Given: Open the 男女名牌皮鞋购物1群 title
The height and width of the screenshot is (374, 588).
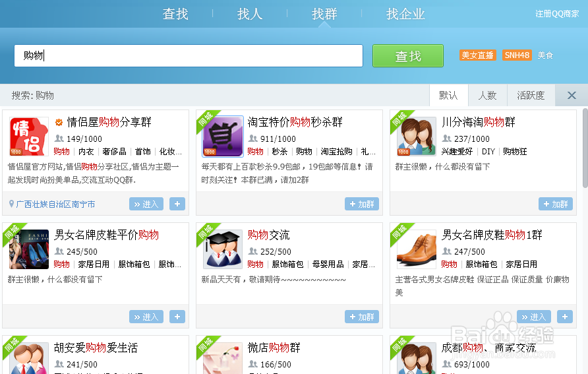Looking at the screenshot, I should coord(492,235).
